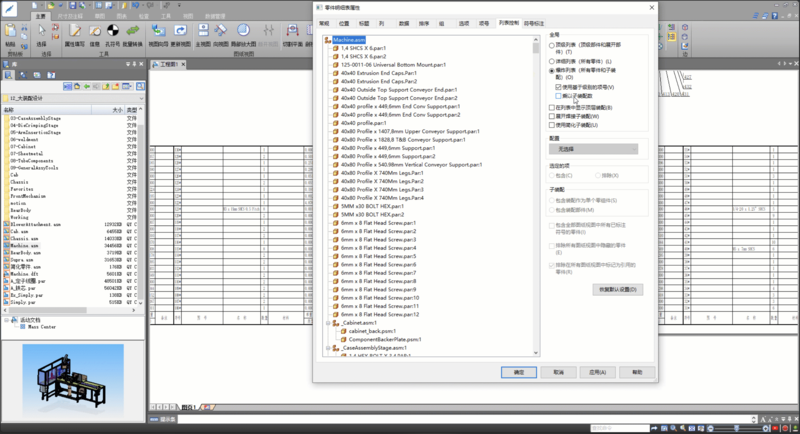Click the 局部放大图 (detail view) icon
Image resolution: width=800 pixels, height=434 pixels.
(x=243, y=31)
